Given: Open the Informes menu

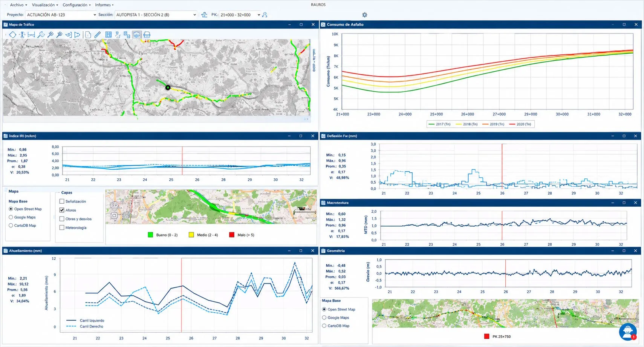Looking at the screenshot, I should tap(104, 5).
